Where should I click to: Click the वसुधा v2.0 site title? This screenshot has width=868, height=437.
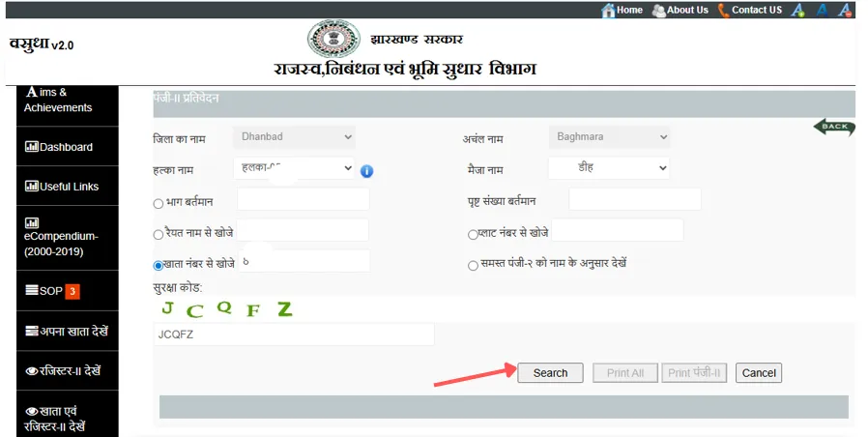[x=42, y=44]
